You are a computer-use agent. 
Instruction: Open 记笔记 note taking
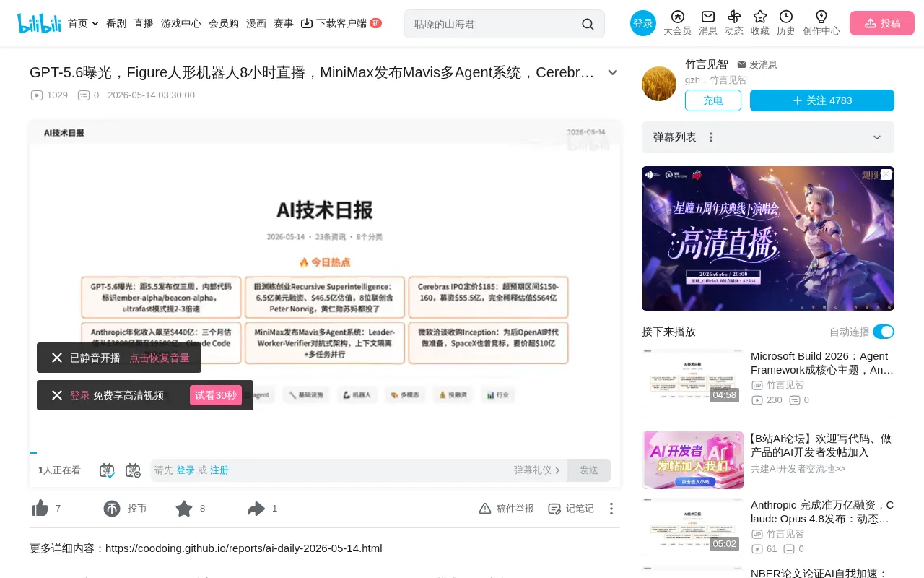(x=571, y=509)
